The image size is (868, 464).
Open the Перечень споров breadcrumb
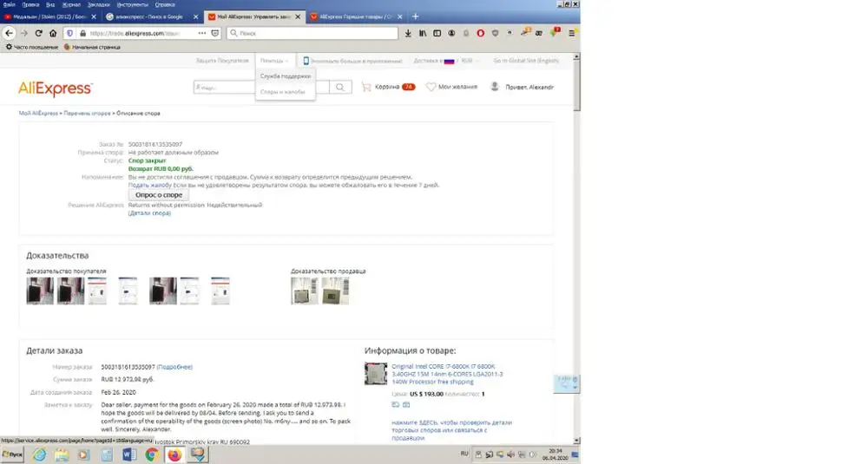87,114
